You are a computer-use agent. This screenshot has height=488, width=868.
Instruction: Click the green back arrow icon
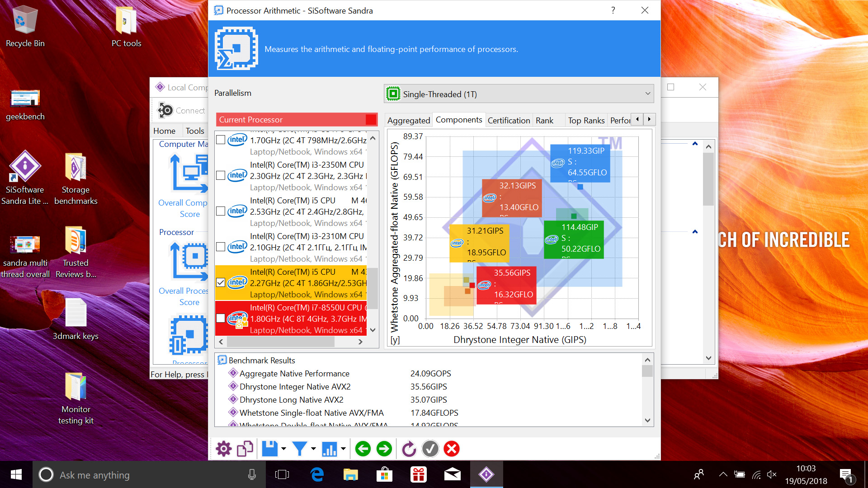pyautogui.click(x=363, y=449)
